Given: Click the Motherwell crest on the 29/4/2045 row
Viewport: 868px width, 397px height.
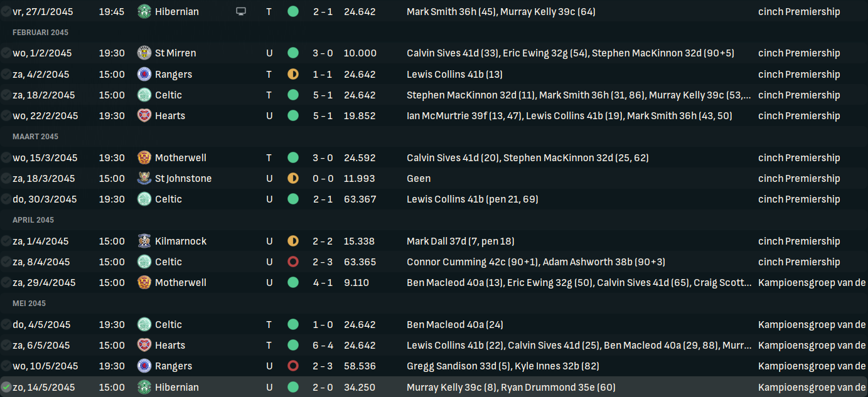Looking at the screenshot, I should click(x=144, y=282).
